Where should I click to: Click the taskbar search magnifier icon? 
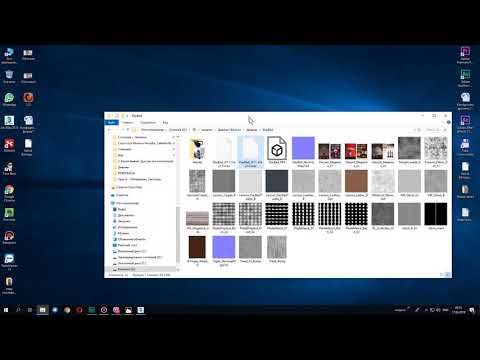coord(18,310)
